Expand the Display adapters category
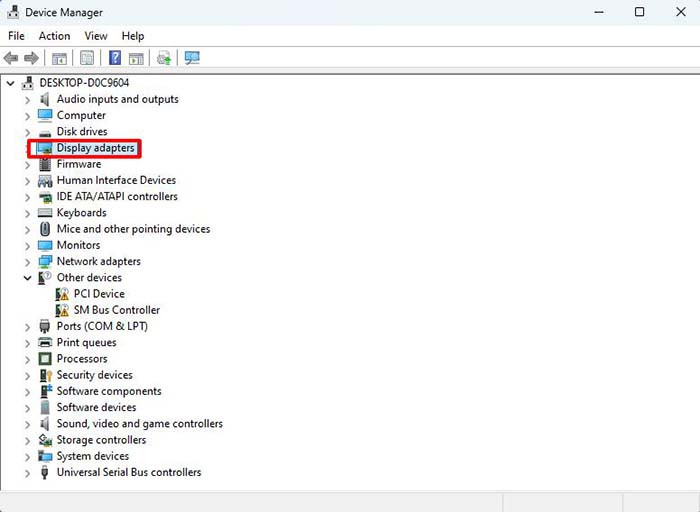The image size is (700, 512). (28, 148)
